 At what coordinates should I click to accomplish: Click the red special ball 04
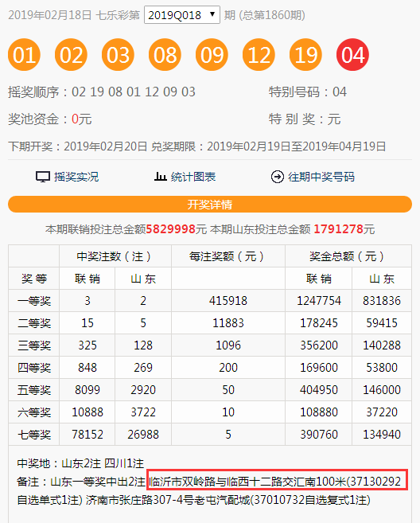[353, 55]
